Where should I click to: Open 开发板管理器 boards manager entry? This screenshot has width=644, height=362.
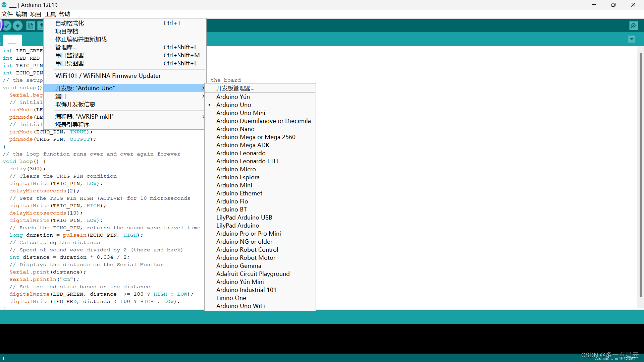coord(235,88)
